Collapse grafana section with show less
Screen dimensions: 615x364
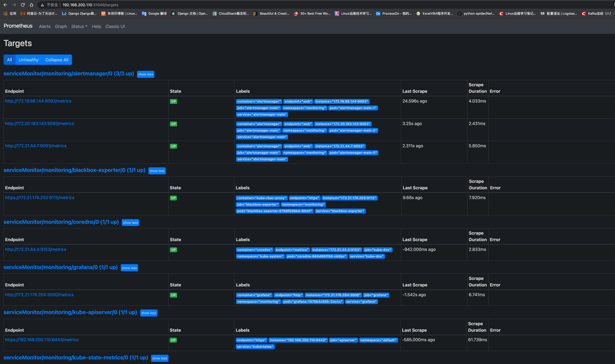(x=129, y=268)
